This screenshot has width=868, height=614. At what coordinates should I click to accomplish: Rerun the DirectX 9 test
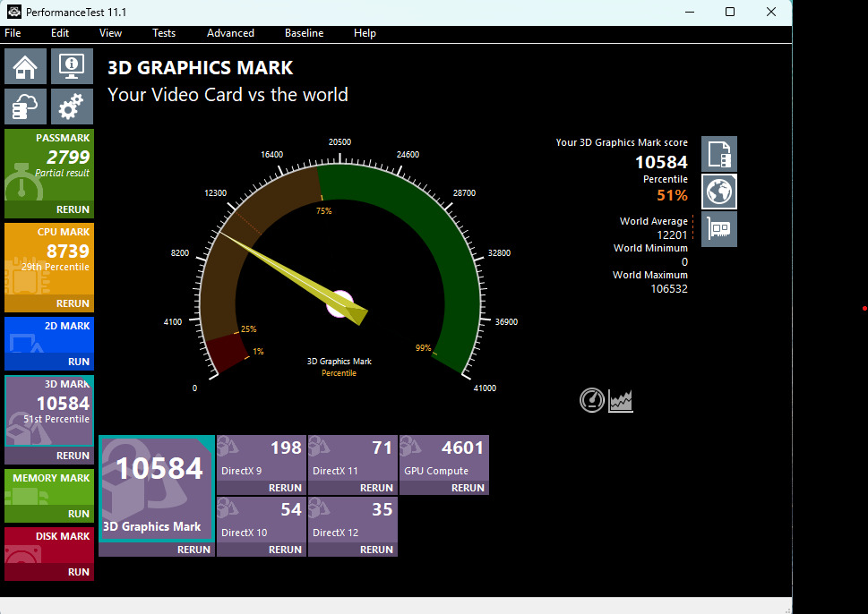coord(285,488)
